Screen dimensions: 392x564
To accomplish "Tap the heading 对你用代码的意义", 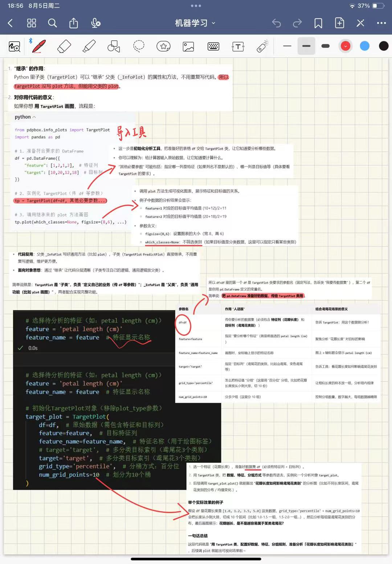I will click(x=33, y=97).
